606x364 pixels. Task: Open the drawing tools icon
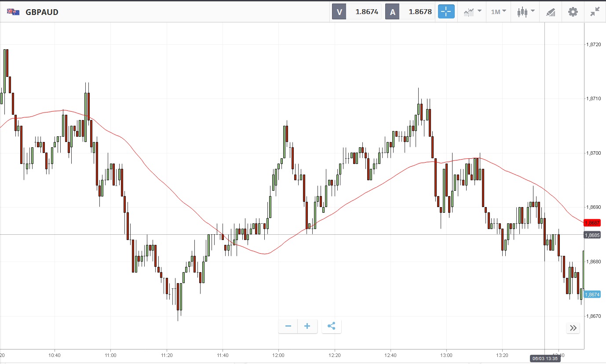(551, 12)
